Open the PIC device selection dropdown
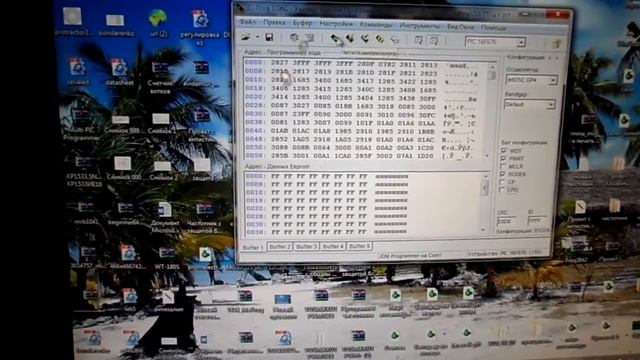Image resolution: width=640 pixels, height=360 pixels. (521, 42)
